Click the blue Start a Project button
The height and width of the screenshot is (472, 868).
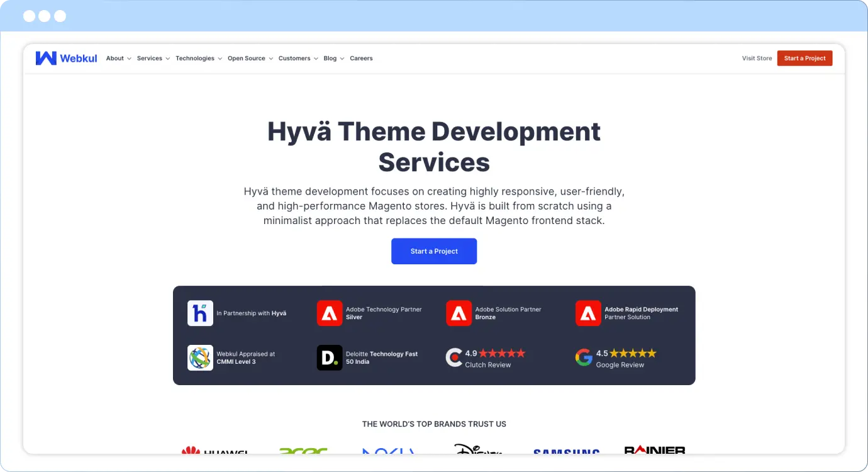click(434, 250)
